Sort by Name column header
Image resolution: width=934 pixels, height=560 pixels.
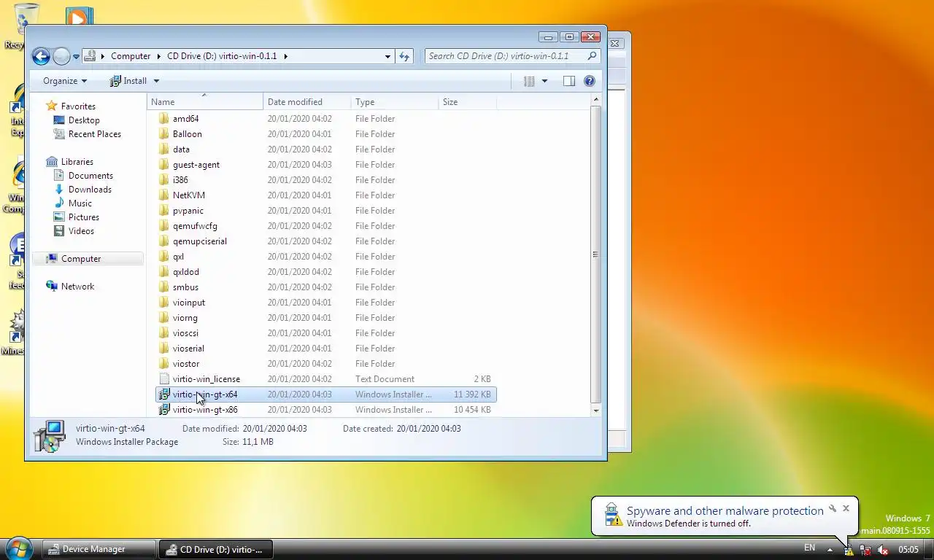[205, 102]
